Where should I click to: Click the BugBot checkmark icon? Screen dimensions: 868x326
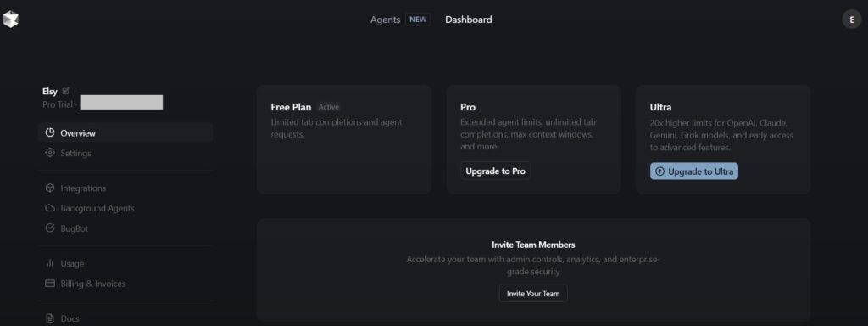click(50, 228)
